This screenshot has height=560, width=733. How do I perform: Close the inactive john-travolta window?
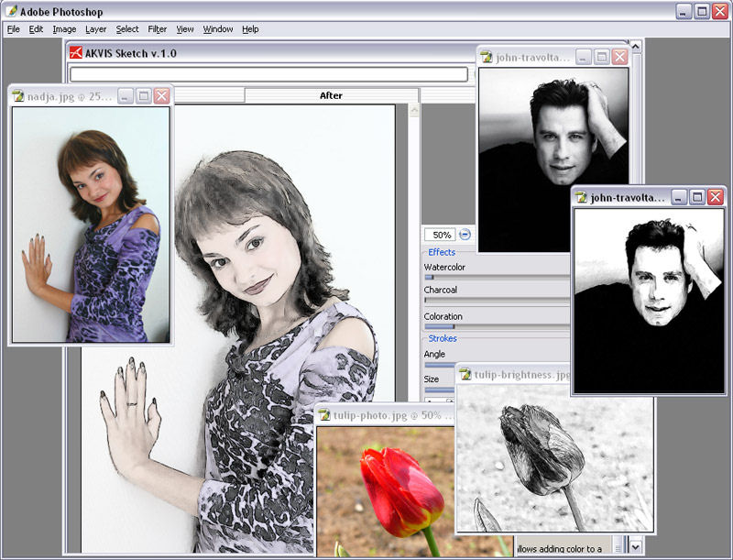pos(620,57)
